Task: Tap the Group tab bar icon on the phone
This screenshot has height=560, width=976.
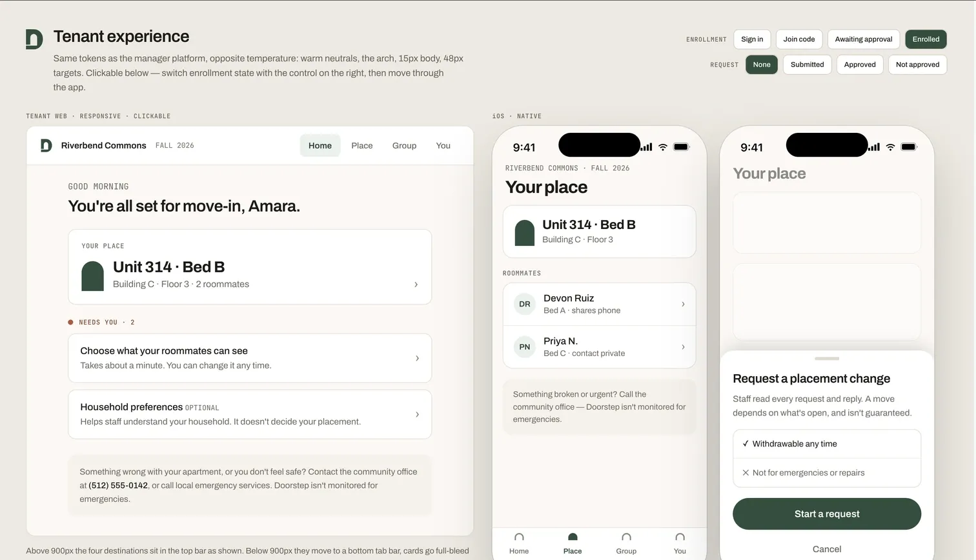Action: 626,537
